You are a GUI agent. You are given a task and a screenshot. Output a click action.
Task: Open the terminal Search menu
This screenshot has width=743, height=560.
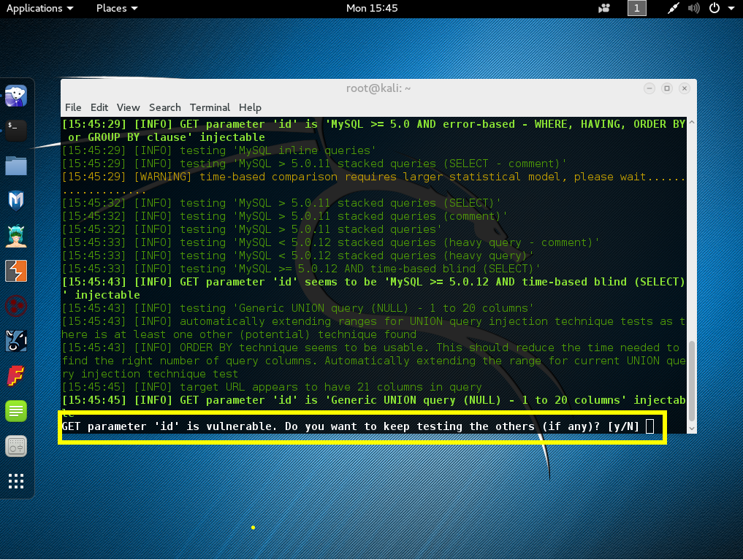(x=165, y=107)
